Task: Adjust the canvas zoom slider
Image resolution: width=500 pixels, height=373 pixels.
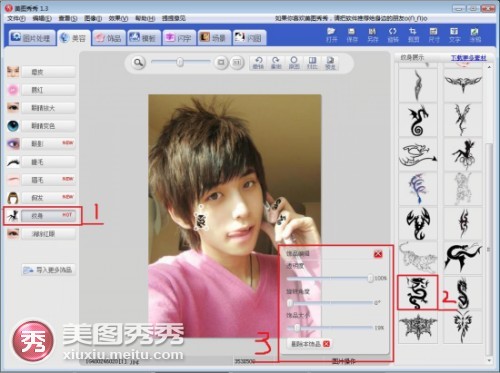Action: point(180,62)
